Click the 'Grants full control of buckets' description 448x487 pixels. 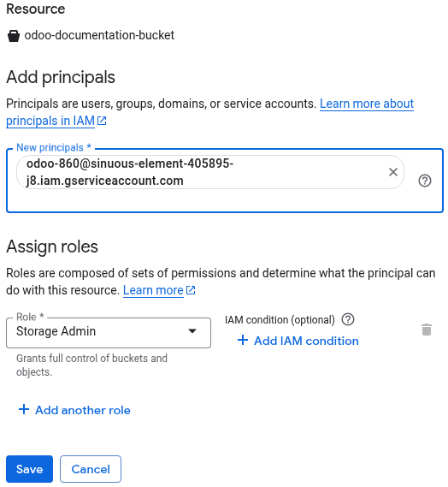pyautogui.click(x=91, y=365)
